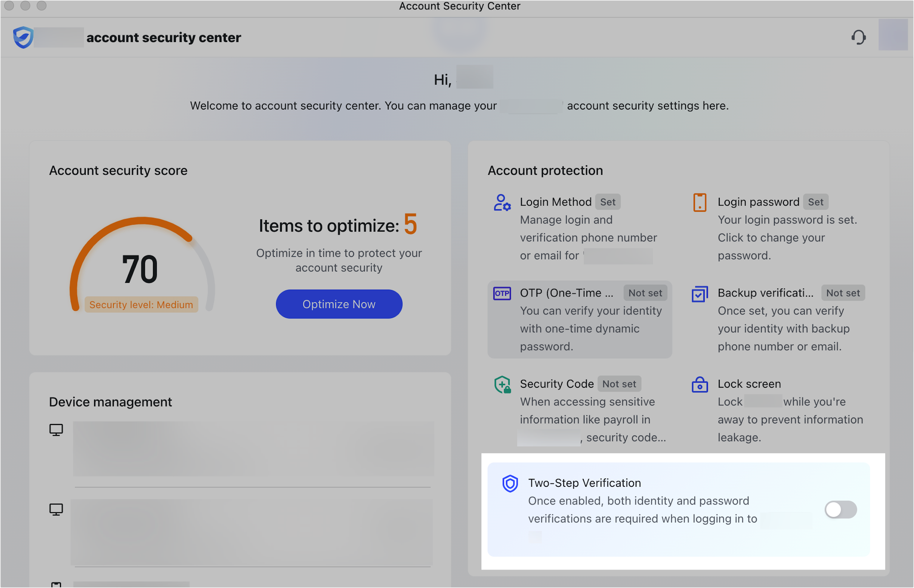Viewport: 914px width, 588px height.
Task: Click the Security level: Medium label
Action: [141, 305]
